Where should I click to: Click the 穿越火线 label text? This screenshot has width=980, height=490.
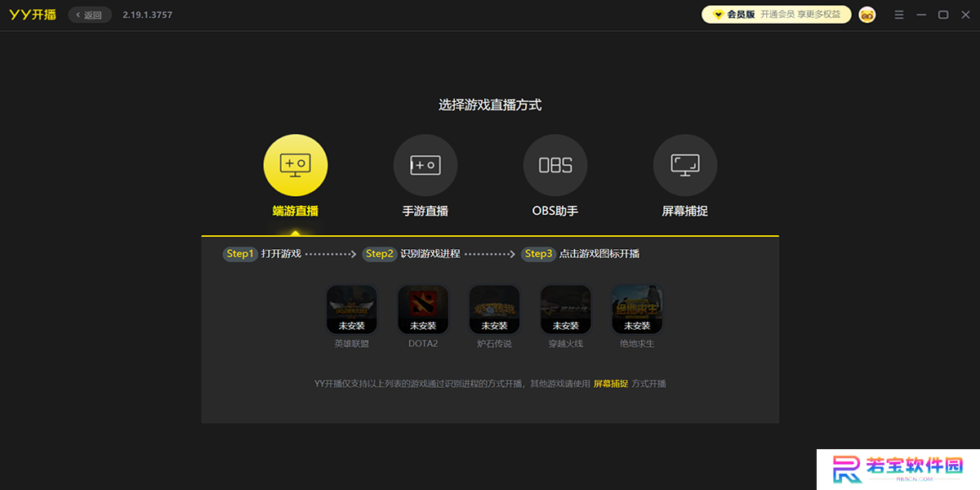pyautogui.click(x=566, y=344)
